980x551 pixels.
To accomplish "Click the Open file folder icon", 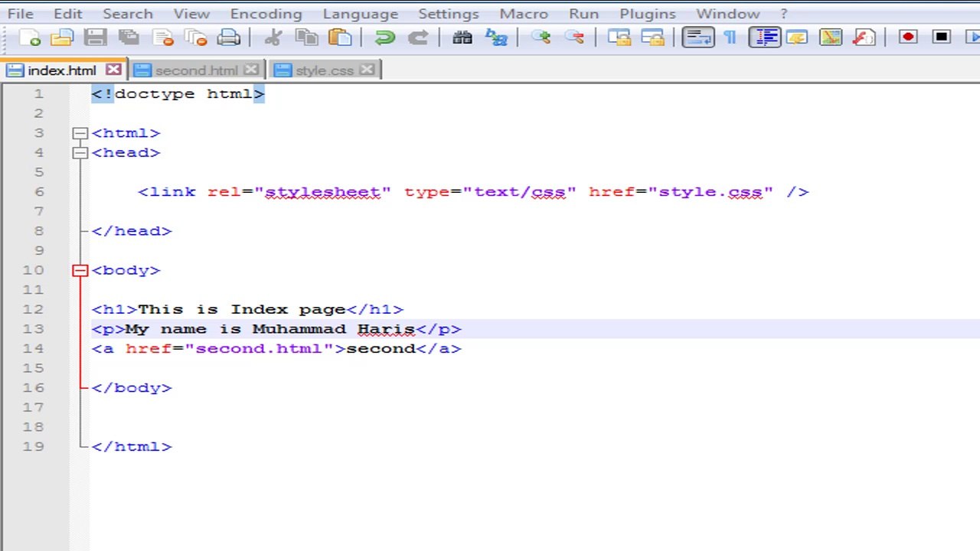I will (x=62, y=37).
